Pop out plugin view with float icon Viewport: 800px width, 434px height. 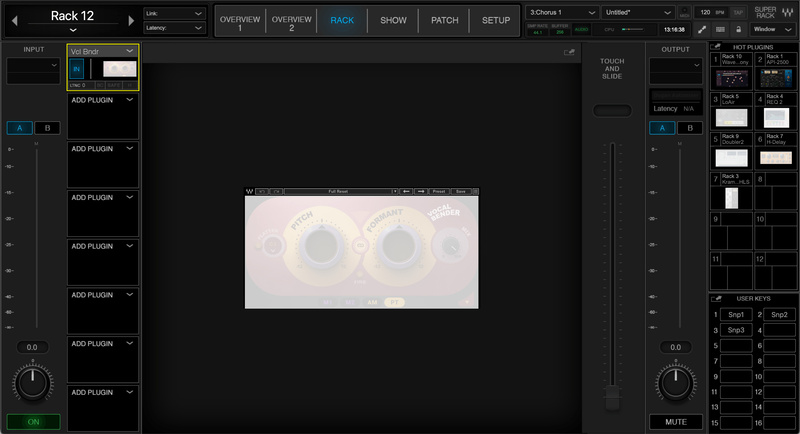569,52
